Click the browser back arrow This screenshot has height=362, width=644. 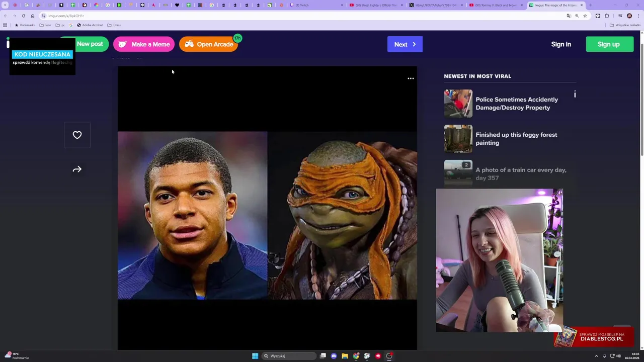point(6,16)
